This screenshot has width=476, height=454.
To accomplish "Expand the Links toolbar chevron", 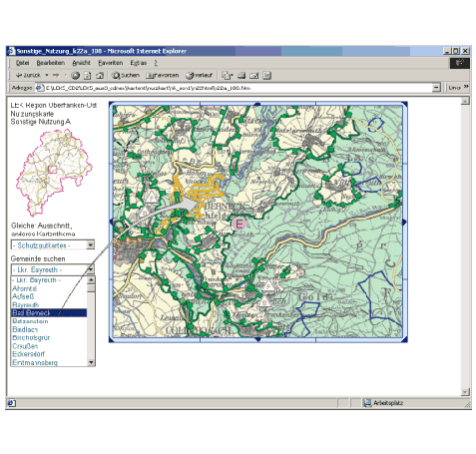I will coord(466,87).
